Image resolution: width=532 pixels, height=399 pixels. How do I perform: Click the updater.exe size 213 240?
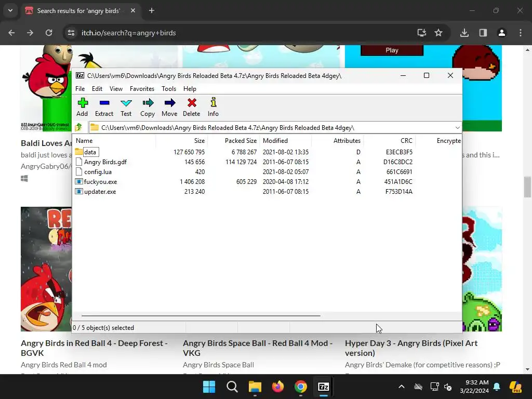pos(194,191)
